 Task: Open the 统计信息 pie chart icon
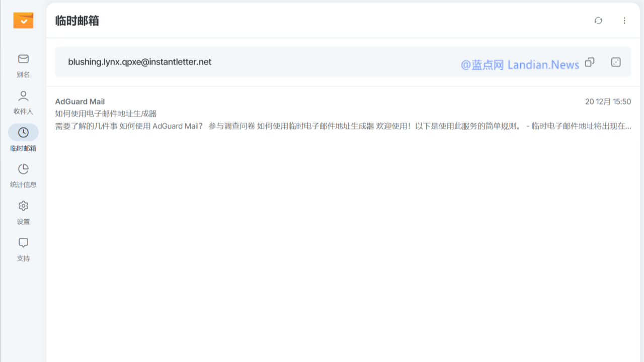point(23,169)
